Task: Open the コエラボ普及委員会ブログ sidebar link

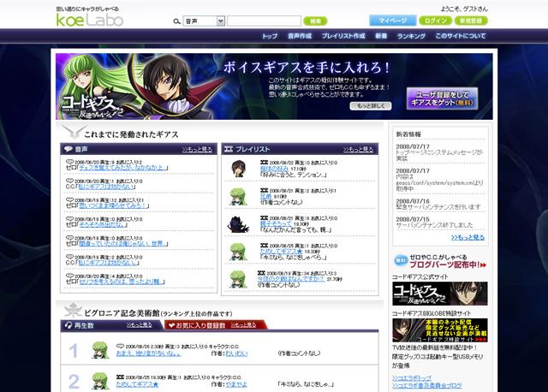Action: click(x=427, y=386)
